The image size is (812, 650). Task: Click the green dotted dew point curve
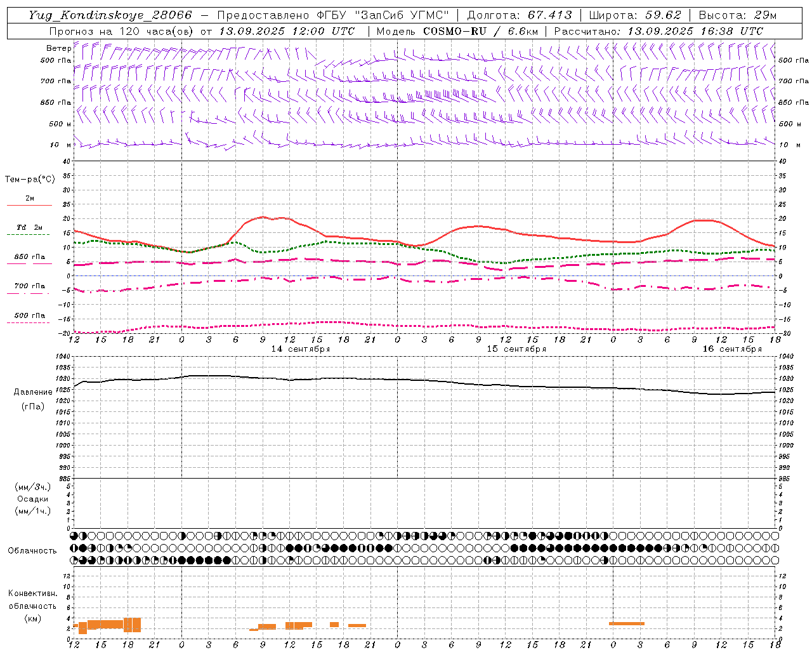425,250
